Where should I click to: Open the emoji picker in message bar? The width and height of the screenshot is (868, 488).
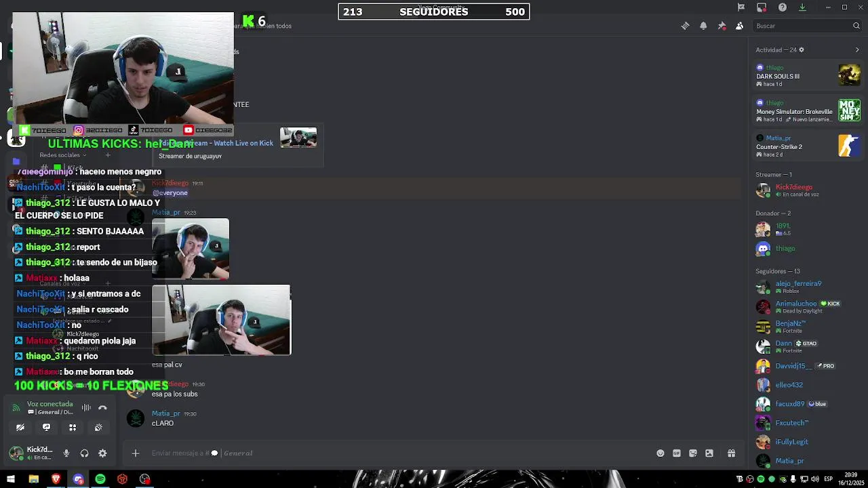pos(660,453)
